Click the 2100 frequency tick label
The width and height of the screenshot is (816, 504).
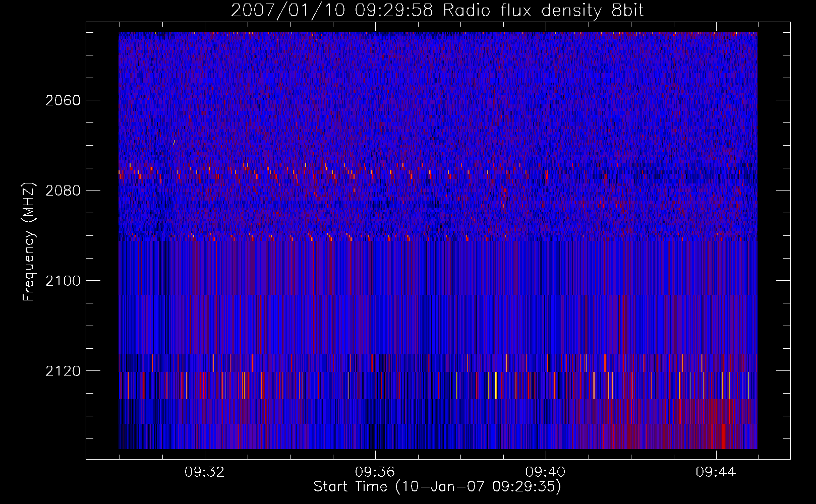click(63, 281)
